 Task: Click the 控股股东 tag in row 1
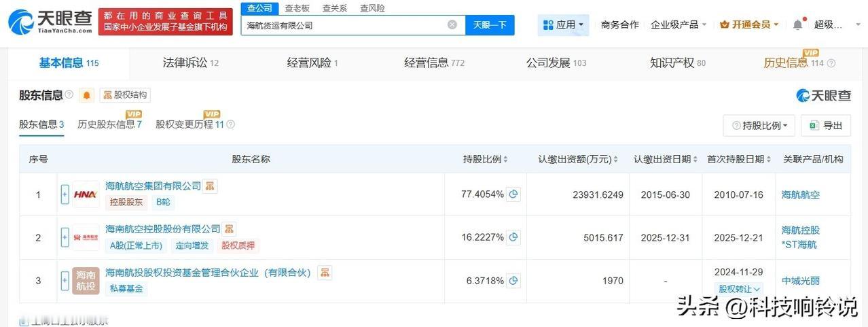(126, 202)
